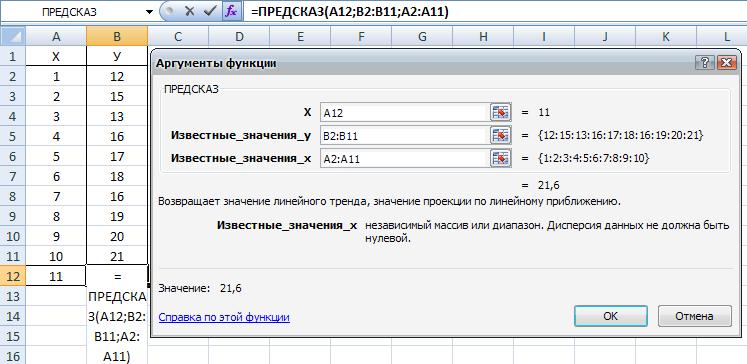Viewport: 747px width, 364px height.
Task: Select column A header
Action: [56, 36]
